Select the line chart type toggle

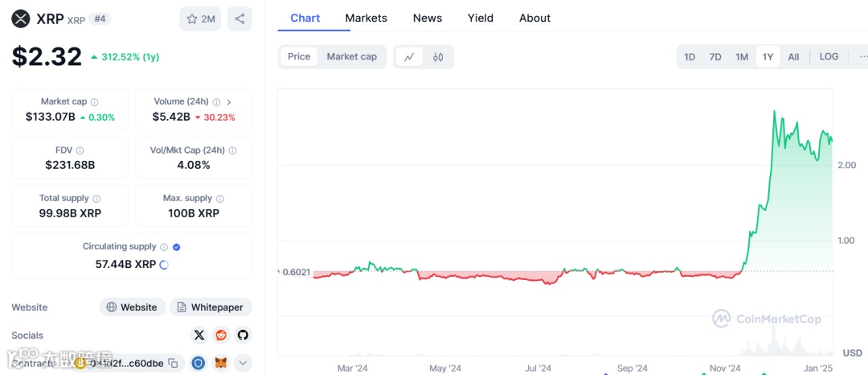point(409,57)
